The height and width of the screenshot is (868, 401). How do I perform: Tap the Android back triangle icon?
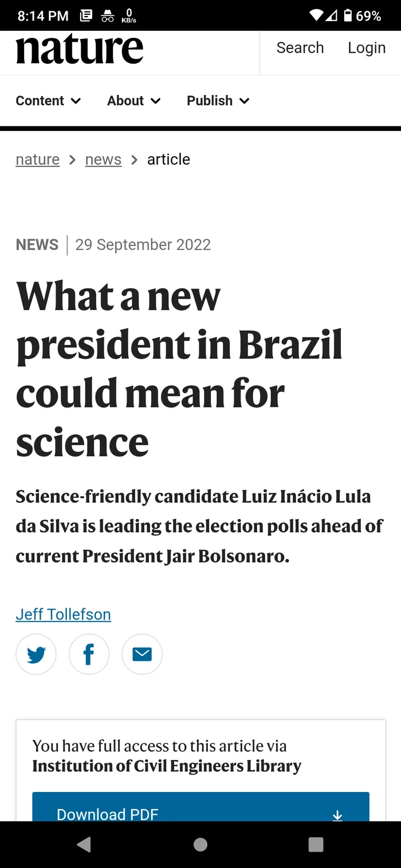pos(84,845)
